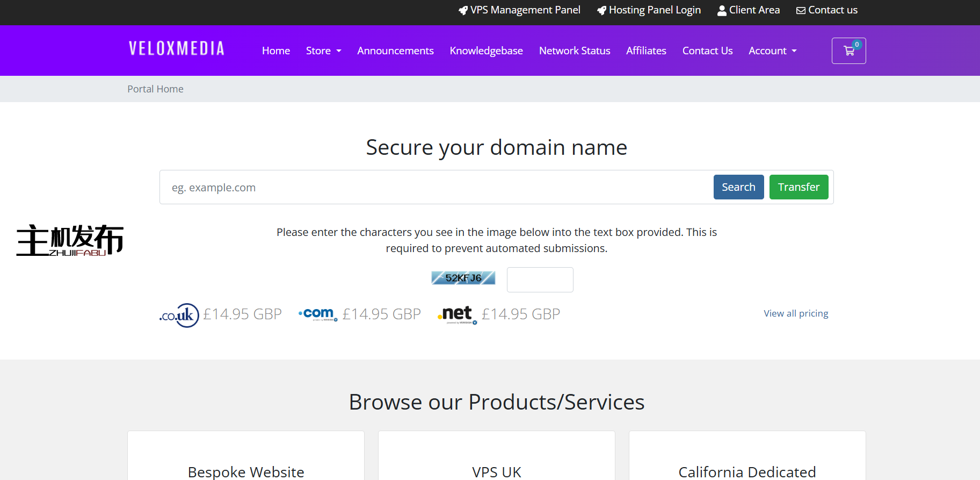Click the .co.uk domain logo
This screenshot has width=980, height=480.
pos(179,315)
